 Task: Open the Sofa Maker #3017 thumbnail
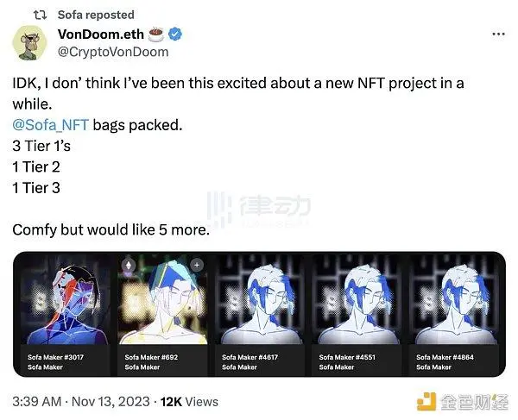pos(66,299)
